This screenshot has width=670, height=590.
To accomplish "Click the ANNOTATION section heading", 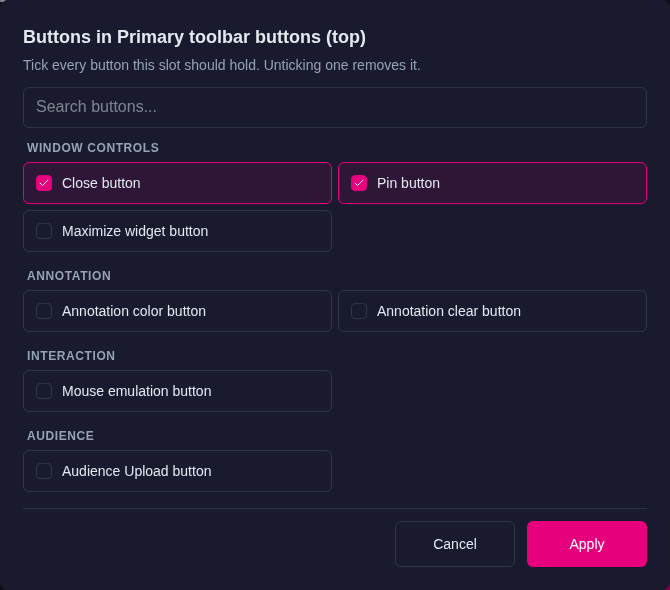I will pyautogui.click(x=69, y=276).
